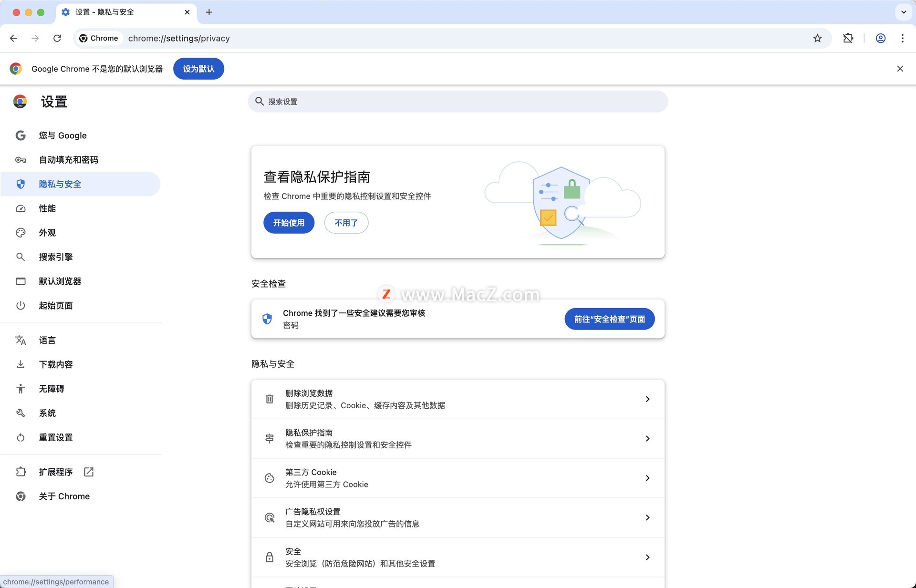Screen dimensions: 916x588
Task: Click the 起始页面 sidebar label
Action: 56,306
